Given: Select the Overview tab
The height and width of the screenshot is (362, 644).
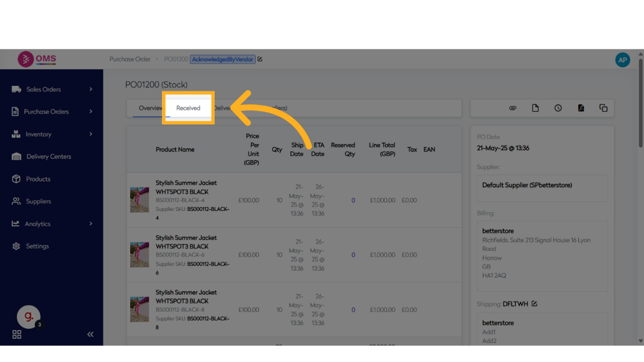Looking at the screenshot, I should click(x=149, y=108).
